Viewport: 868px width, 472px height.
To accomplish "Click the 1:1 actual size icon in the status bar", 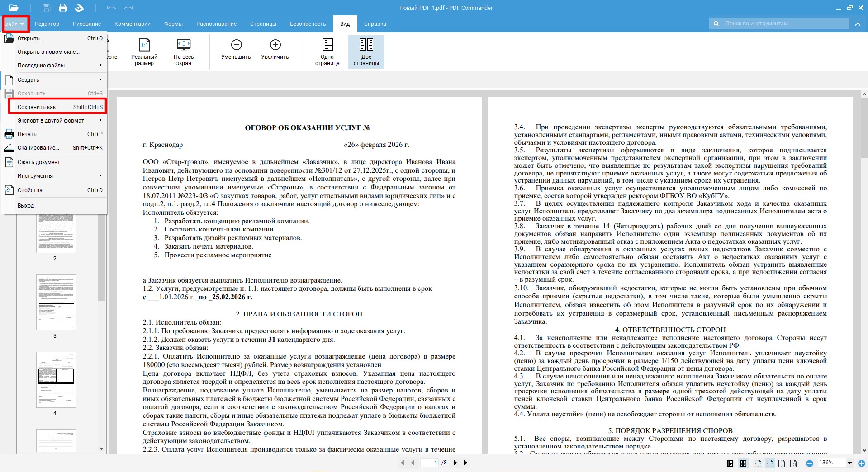I will click(793, 463).
